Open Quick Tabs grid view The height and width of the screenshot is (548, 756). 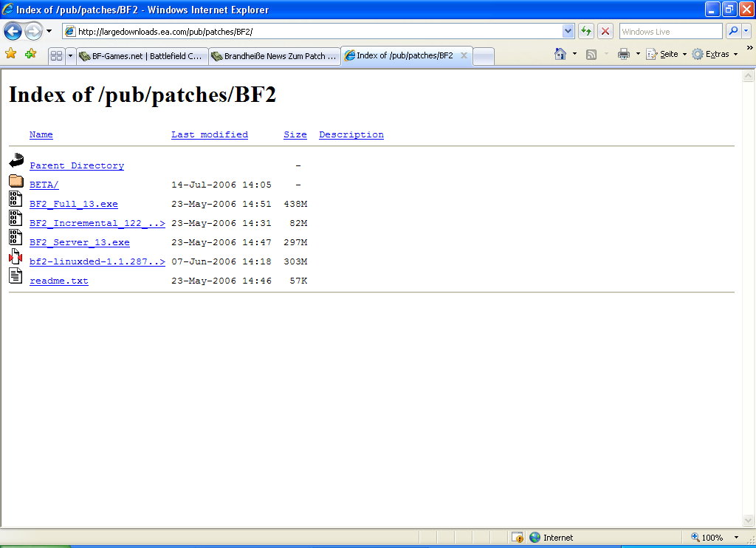56,56
